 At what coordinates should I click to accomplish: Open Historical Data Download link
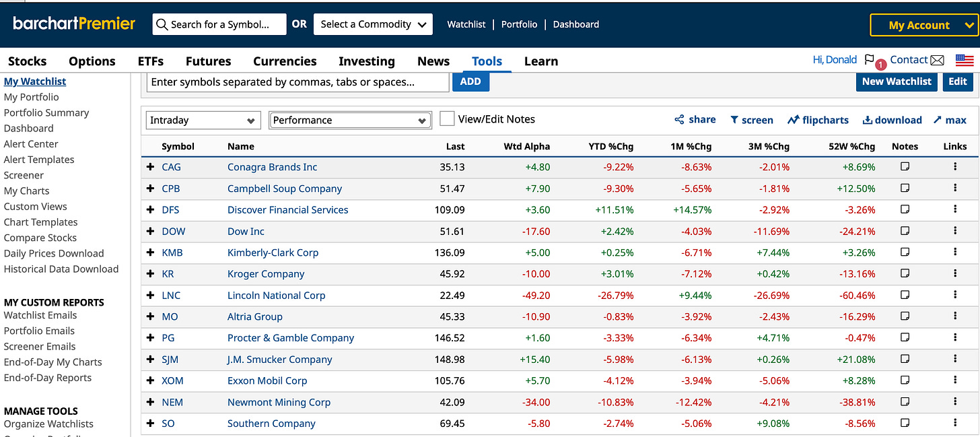pos(61,269)
